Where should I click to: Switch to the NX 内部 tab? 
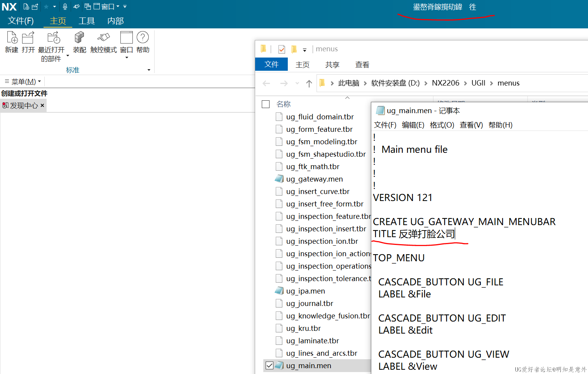click(115, 21)
